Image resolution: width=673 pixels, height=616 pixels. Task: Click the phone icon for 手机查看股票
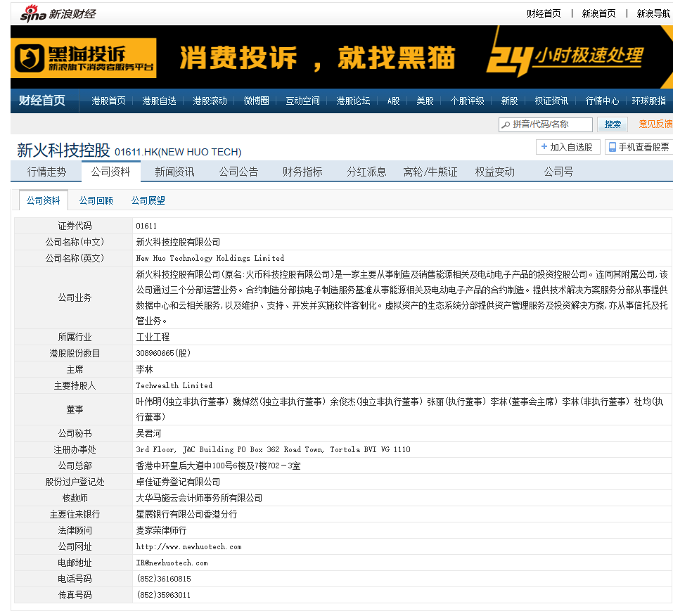point(612,147)
